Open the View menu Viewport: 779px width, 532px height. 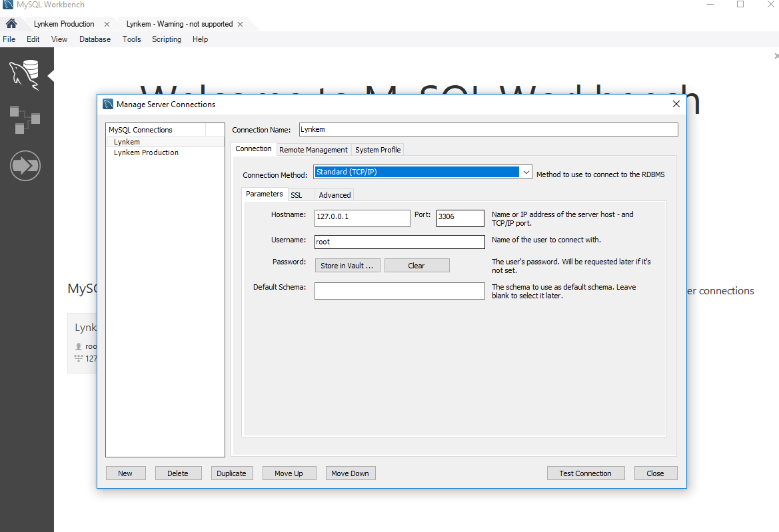(x=59, y=39)
